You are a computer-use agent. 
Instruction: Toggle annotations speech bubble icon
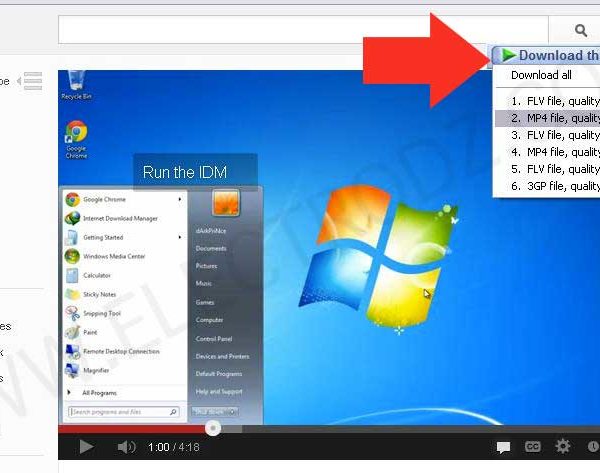pos(503,447)
